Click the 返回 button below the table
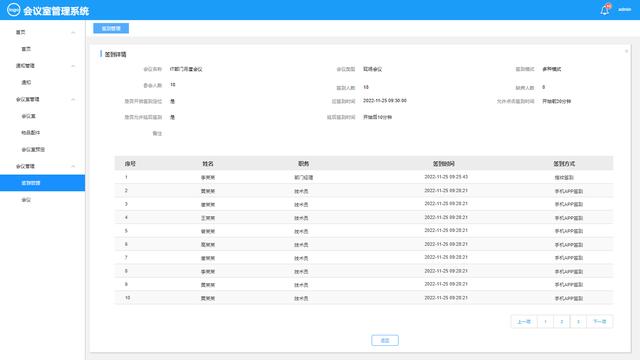This screenshot has height=360, width=640. click(385, 340)
